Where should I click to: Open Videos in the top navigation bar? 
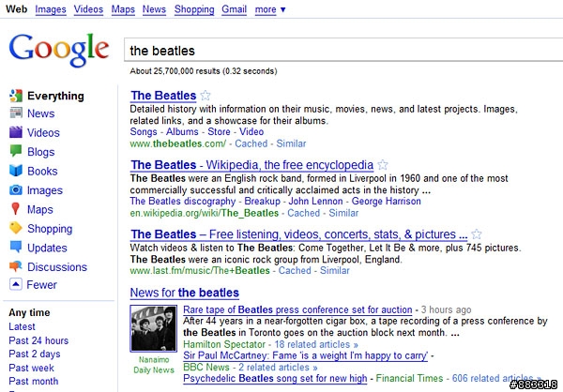click(x=88, y=9)
